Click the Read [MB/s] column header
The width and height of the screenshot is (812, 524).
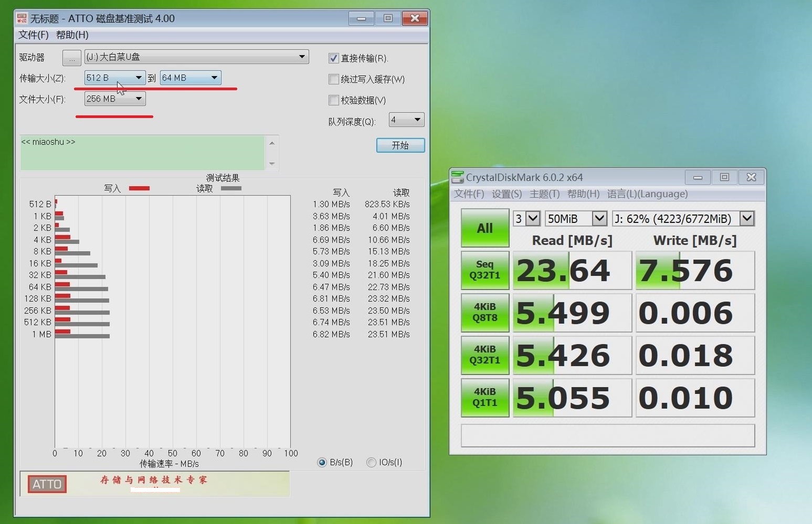572,240
